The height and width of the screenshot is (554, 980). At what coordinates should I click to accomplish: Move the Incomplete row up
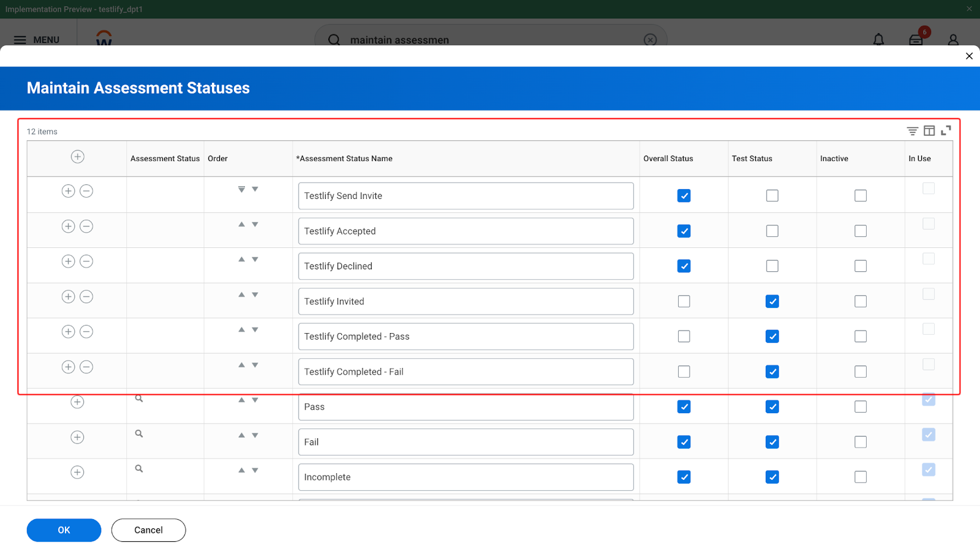(x=241, y=471)
